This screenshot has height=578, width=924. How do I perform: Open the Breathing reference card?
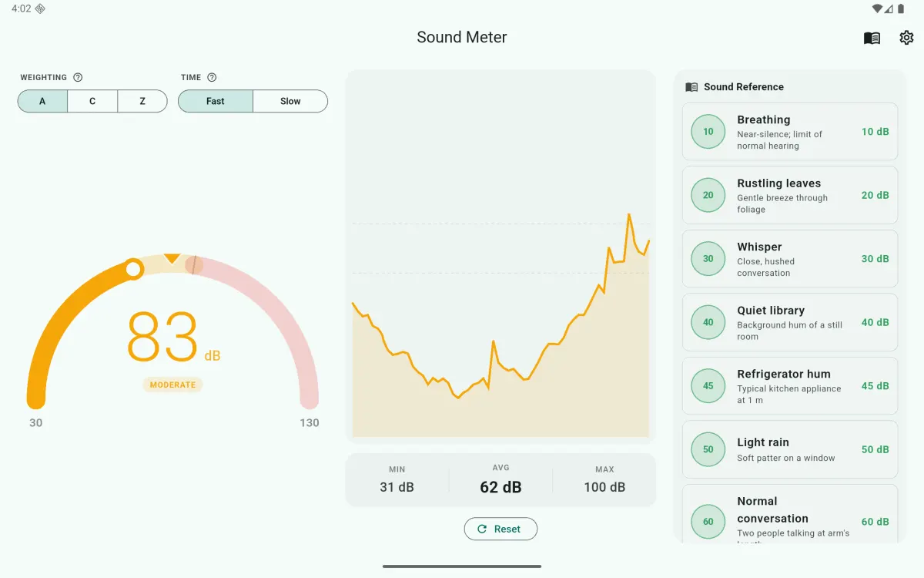[790, 132]
